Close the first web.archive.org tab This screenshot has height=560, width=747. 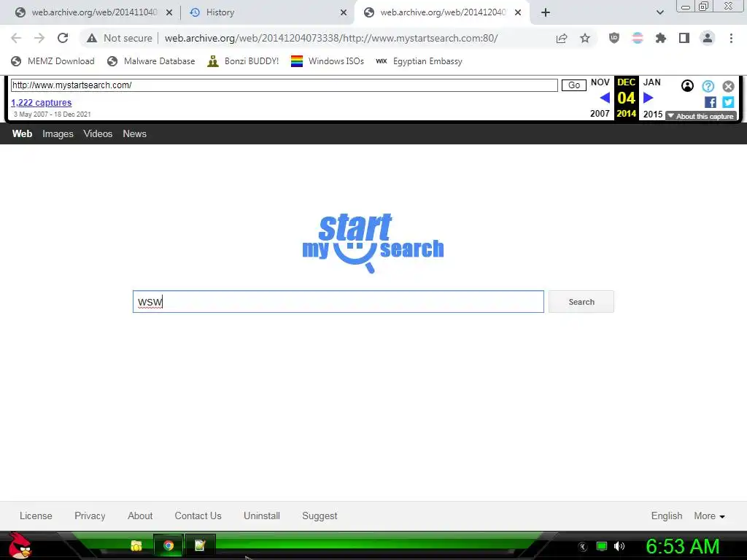[169, 13]
